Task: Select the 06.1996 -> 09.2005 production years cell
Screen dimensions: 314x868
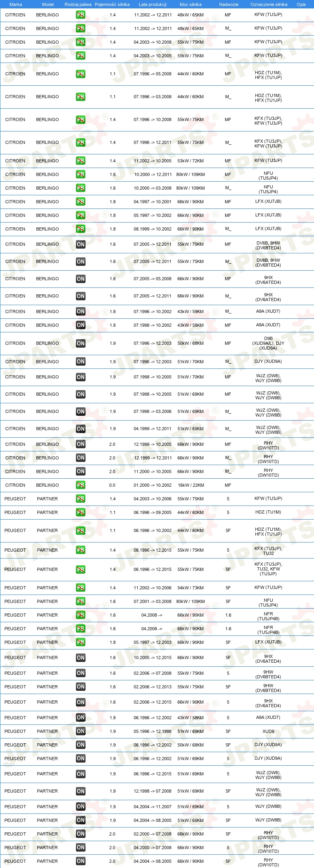Action: (153, 512)
